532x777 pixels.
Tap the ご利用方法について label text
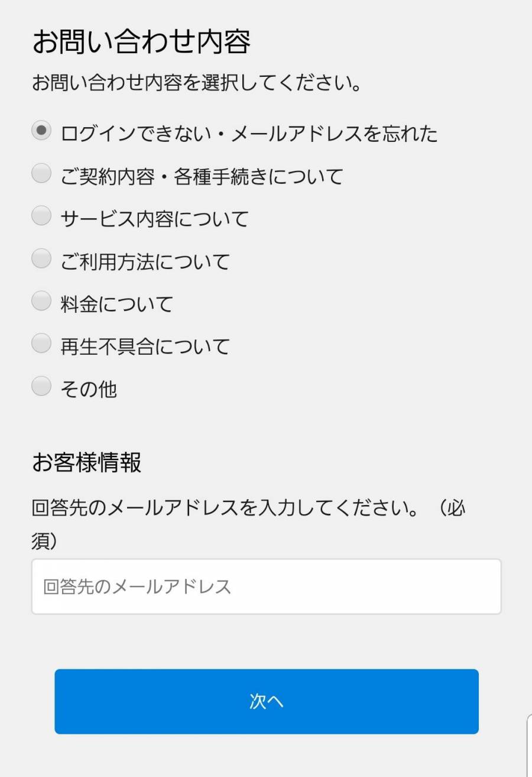tap(145, 261)
